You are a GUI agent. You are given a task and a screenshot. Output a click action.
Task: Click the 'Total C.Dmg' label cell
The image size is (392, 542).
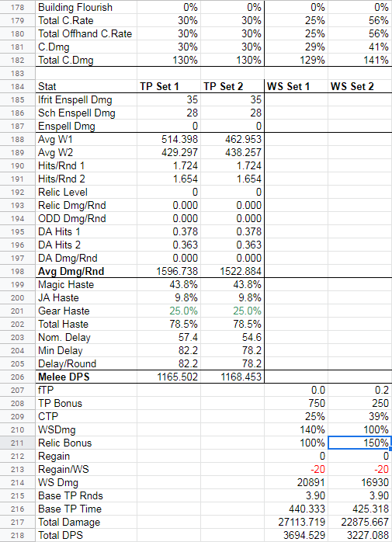pos(86,60)
